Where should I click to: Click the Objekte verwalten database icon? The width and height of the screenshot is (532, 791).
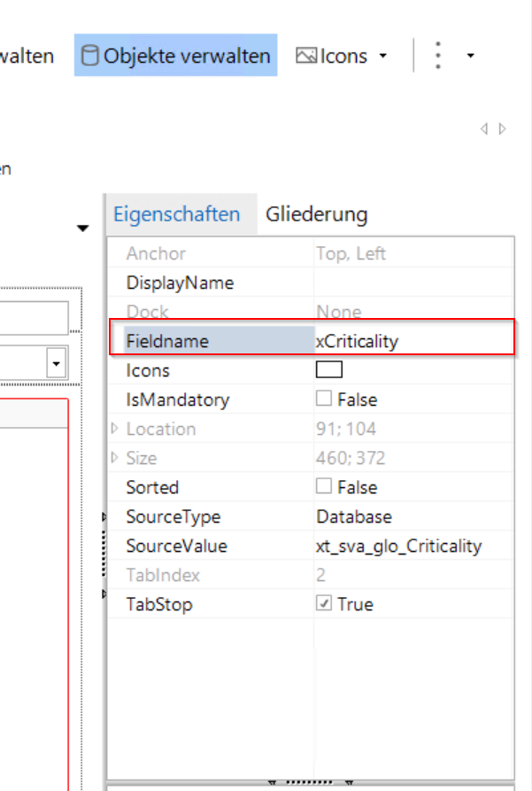coord(90,56)
